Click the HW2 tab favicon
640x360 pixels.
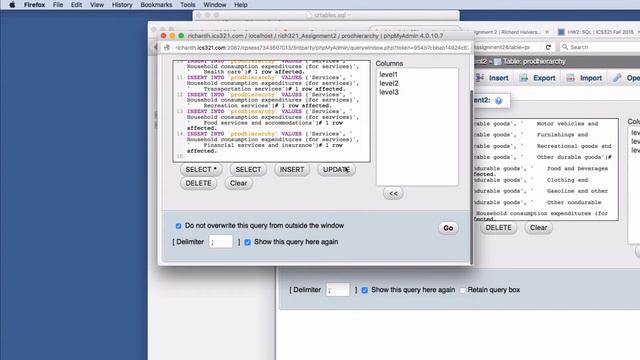pos(561,32)
